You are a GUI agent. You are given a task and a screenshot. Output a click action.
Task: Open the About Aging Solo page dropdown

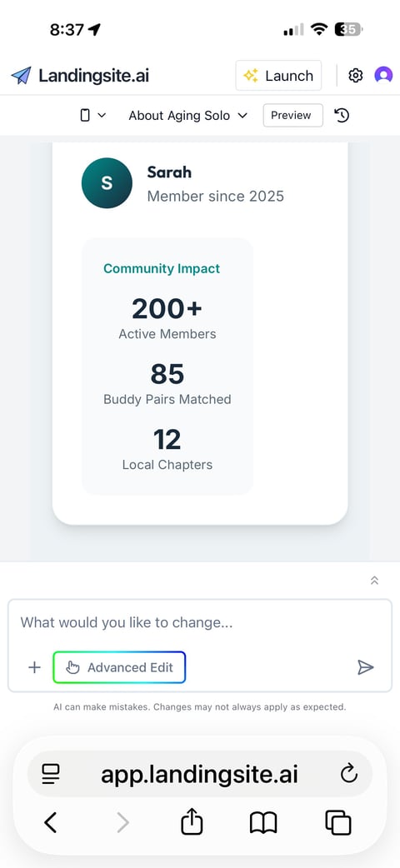pos(187,115)
